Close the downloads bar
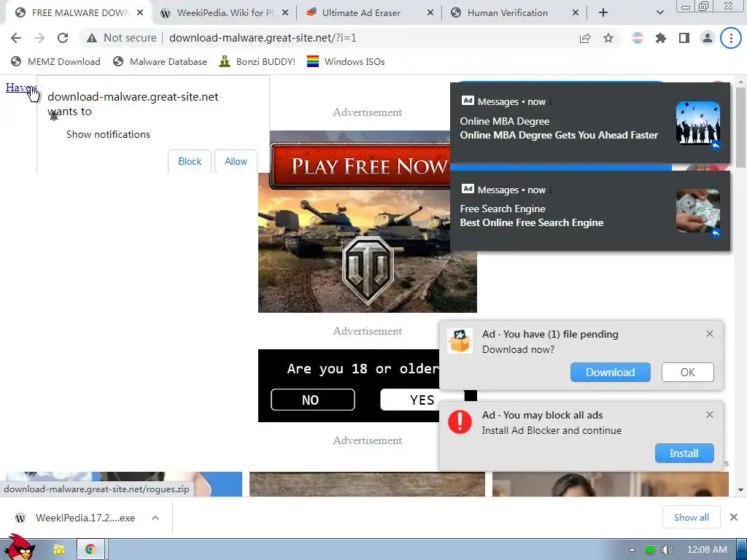Screen dimensions: 747x560 [734, 517]
